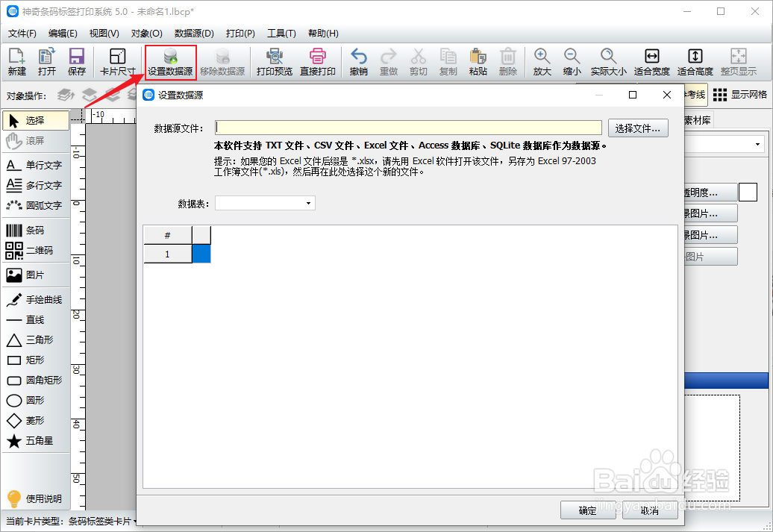Screen dimensions: 773x532
Task: Select the 选择 pointer tool
Action: pyautogui.click(x=36, y=120)
